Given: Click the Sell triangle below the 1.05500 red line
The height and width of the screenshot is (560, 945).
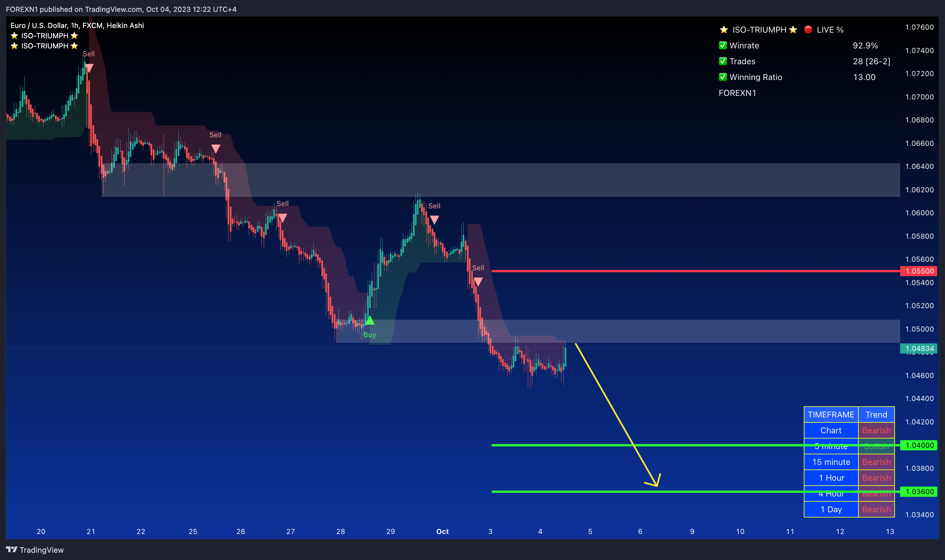Looking at the screenshot, I should coord(478,281).
